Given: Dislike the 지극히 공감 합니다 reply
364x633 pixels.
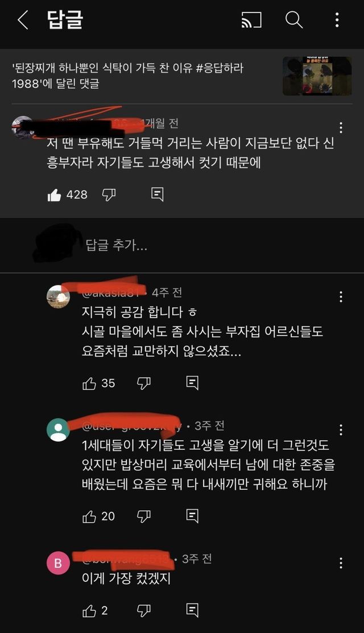Looking at the screenshot, I should point(144,383).
